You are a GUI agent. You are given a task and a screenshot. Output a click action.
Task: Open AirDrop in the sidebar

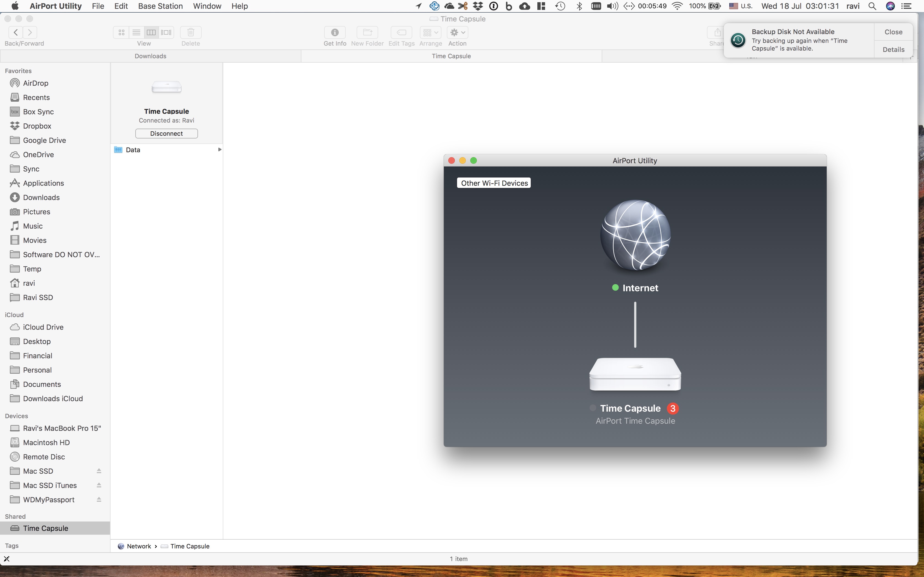click(x=35, y=83)
